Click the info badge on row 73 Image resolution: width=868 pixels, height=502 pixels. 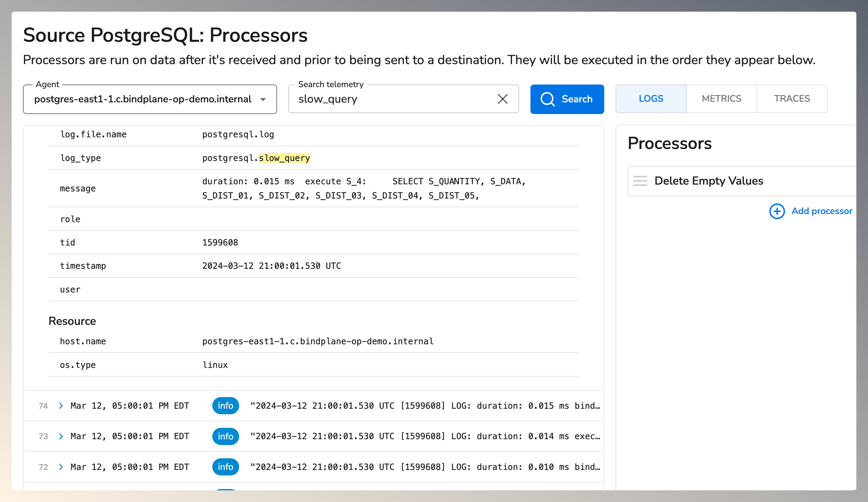coord(225,436)
